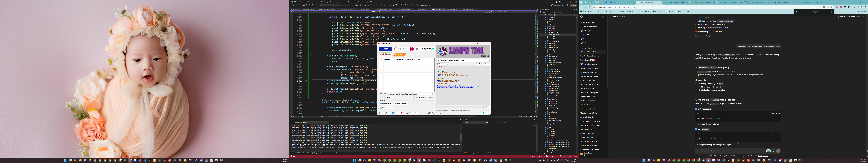Open the STORAGE Auto dropdown

point(390,97)
